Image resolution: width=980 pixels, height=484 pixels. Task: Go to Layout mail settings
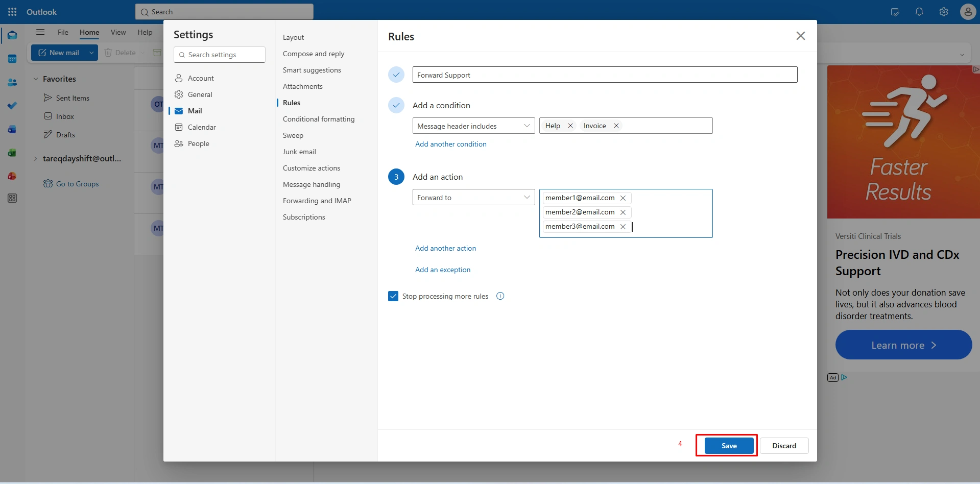pos(293,37)
